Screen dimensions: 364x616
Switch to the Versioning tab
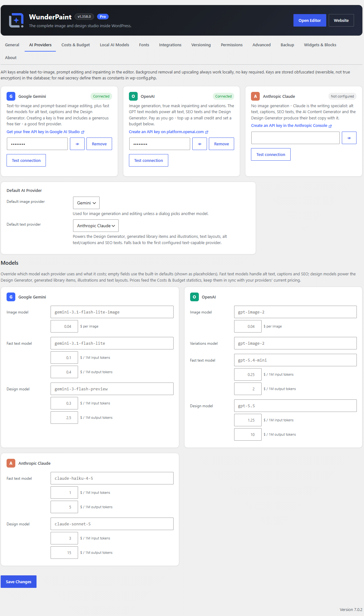[x=201, y=45]
